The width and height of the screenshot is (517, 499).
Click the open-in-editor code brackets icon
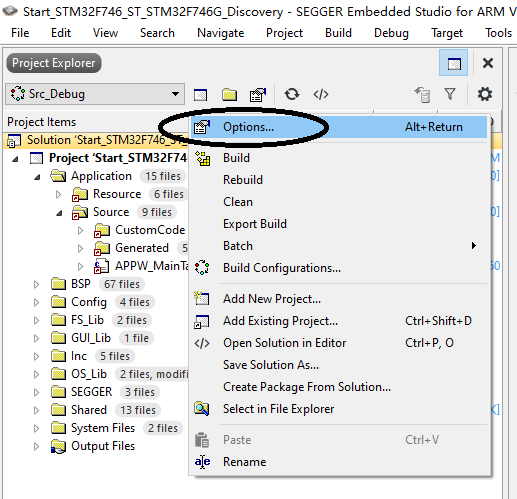(321, 94)
